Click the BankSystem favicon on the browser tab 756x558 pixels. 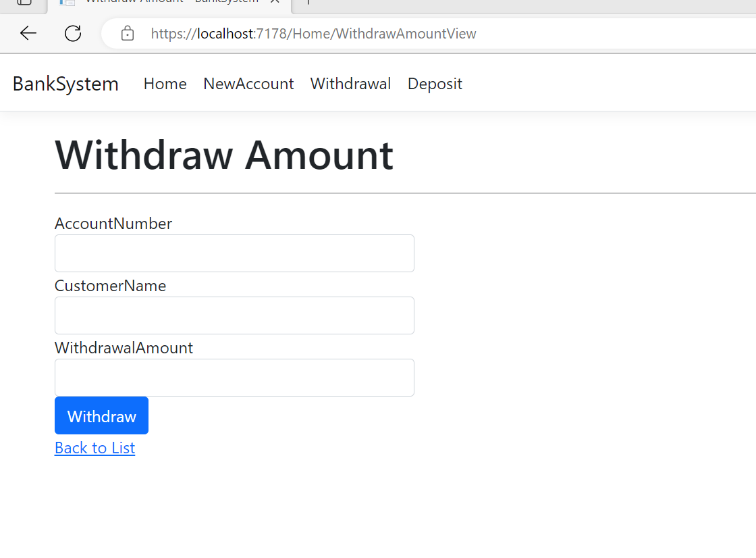[x=66, y=3]
